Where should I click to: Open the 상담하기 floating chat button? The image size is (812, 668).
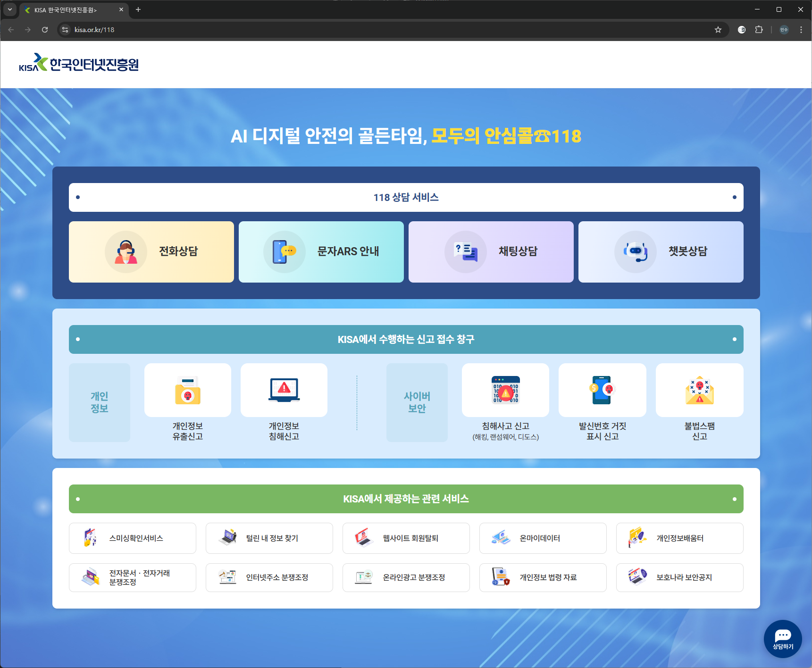point(783,639)
